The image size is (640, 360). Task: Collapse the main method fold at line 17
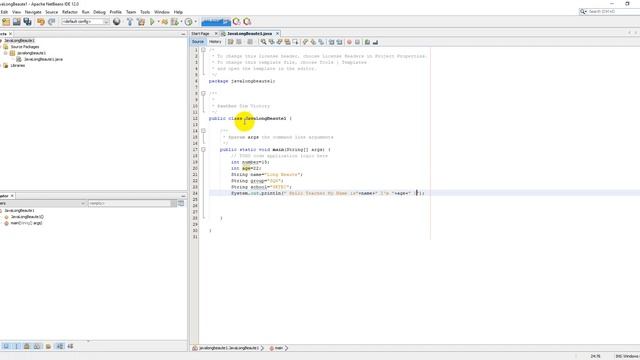[x=203, y=149]
